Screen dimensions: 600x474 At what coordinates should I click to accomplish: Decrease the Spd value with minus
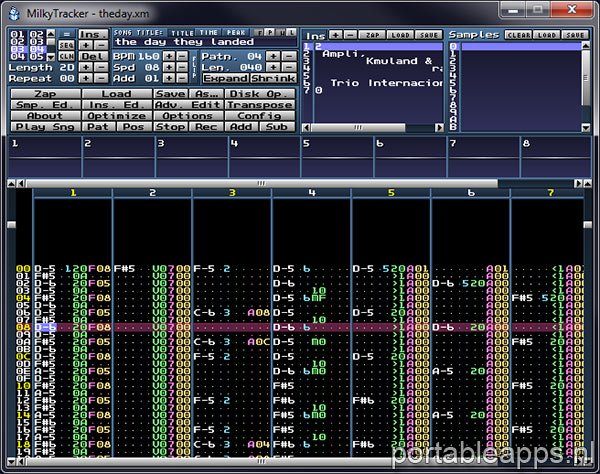[180, 67]
